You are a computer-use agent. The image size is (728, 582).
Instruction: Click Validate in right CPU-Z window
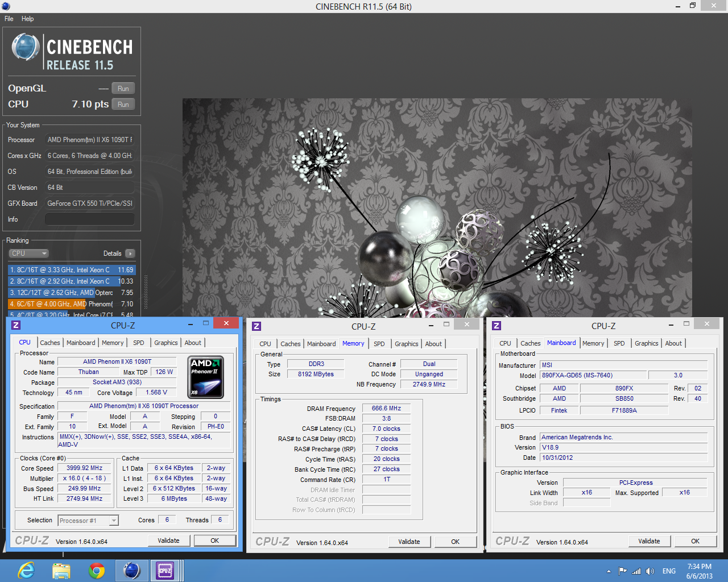point(649,541)
